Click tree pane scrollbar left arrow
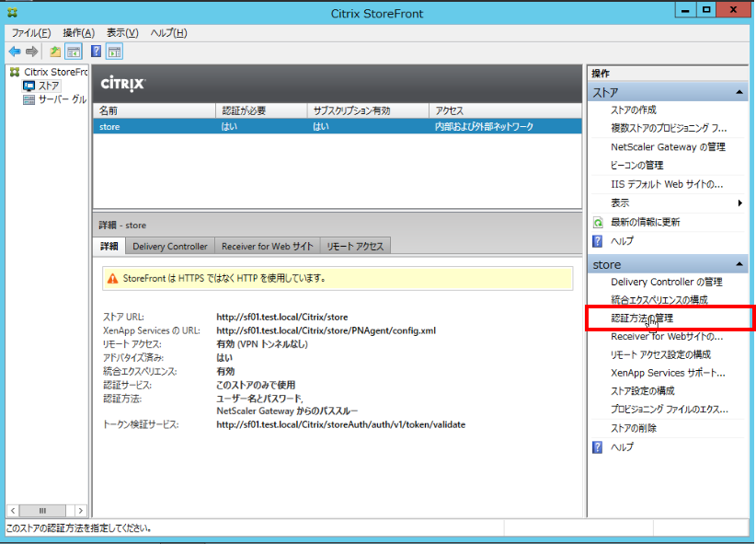The width and height of the screenshot is (756, 544). (13, 510)
